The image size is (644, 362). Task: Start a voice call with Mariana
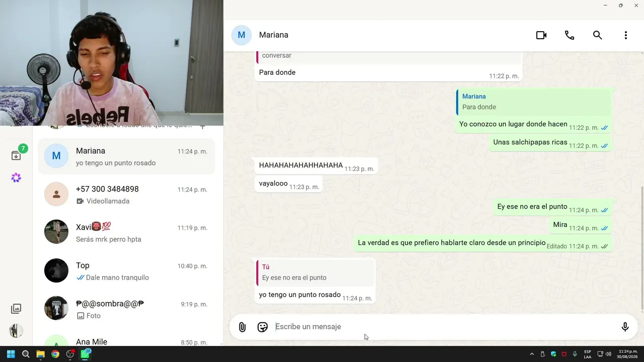(570, 35)
